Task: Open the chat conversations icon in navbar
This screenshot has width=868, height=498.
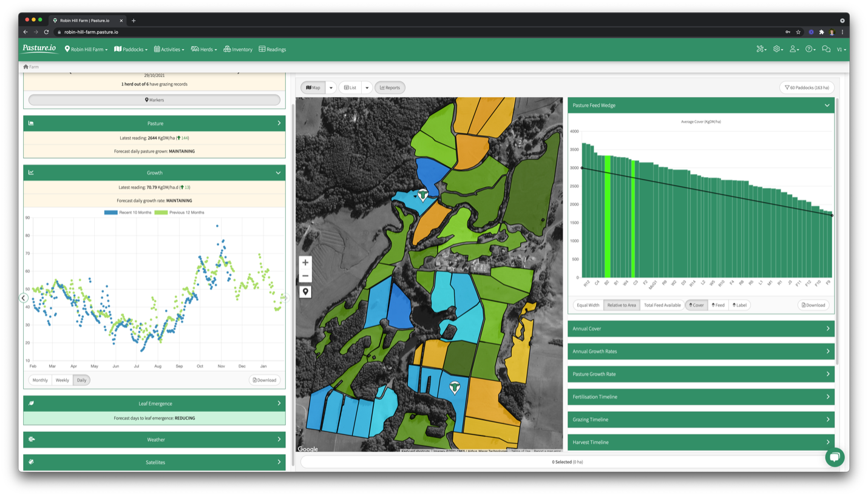Action: pyautogui.click(x=826, y=49)
